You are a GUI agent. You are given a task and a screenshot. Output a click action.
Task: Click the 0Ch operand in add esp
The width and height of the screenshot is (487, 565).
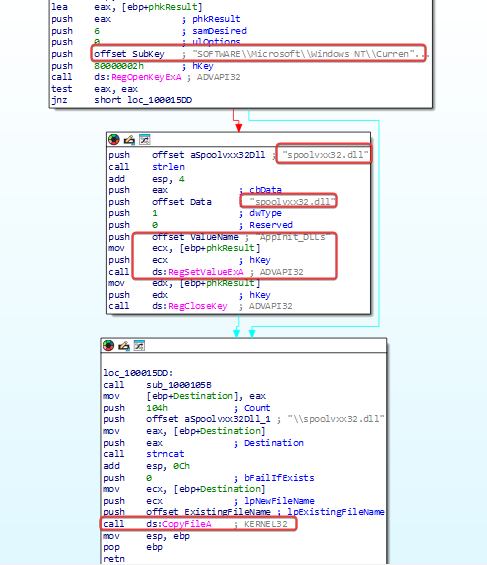point(181,466)
